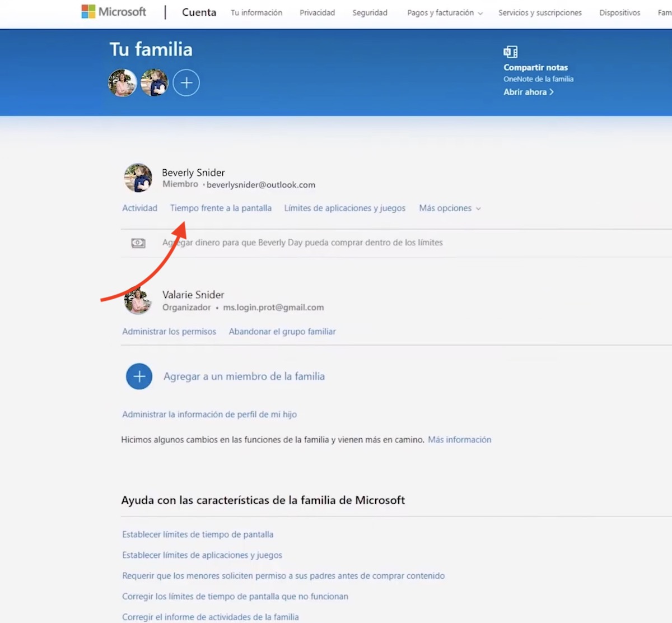The height and width of the screenshot is (623, 672).
Task: Open the Seguridad tab
Action: [x=370, y=12]
